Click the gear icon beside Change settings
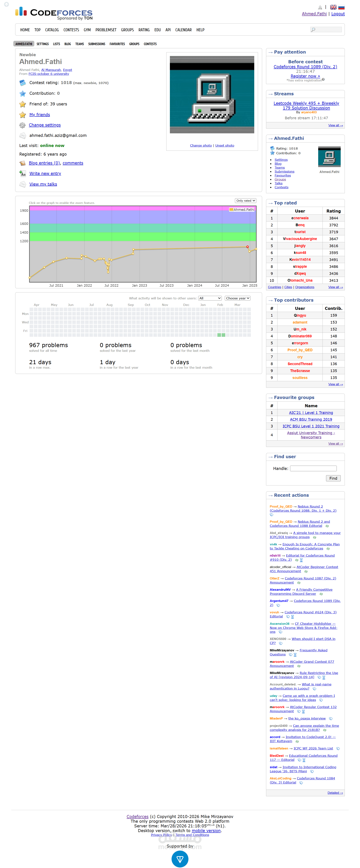Screen dimensions: 360x868 (22, 125)
